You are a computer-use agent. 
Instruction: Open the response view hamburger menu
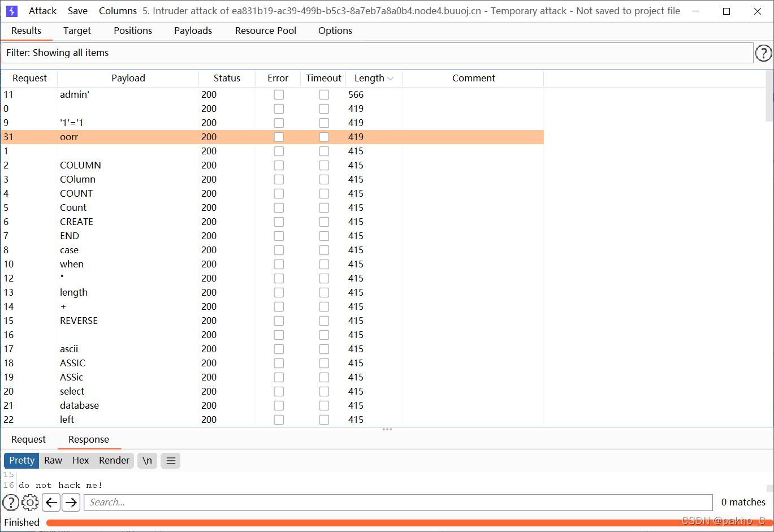point(171,460)
